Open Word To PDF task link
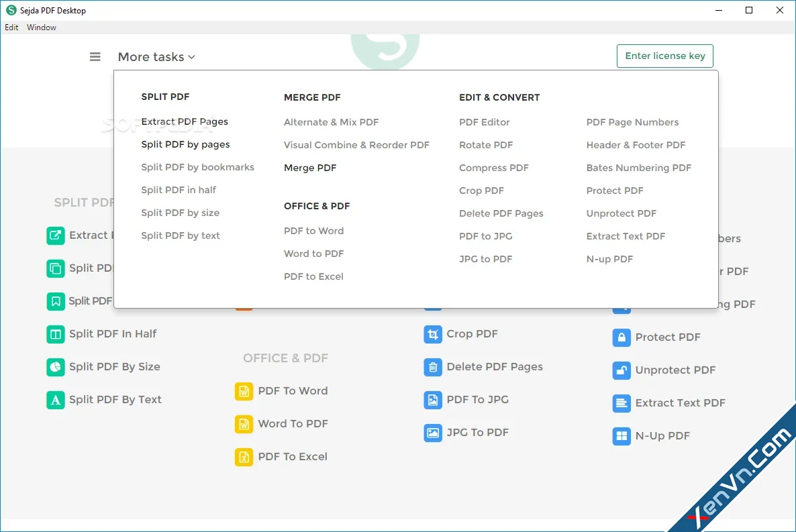Viewport: 796px width, 532px height. tap(293, 424)
